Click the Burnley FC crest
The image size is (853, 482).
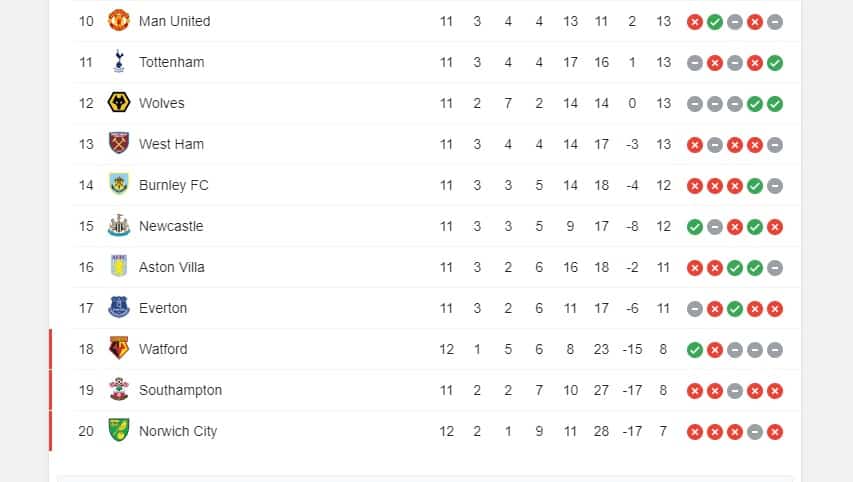pos(119,185)
